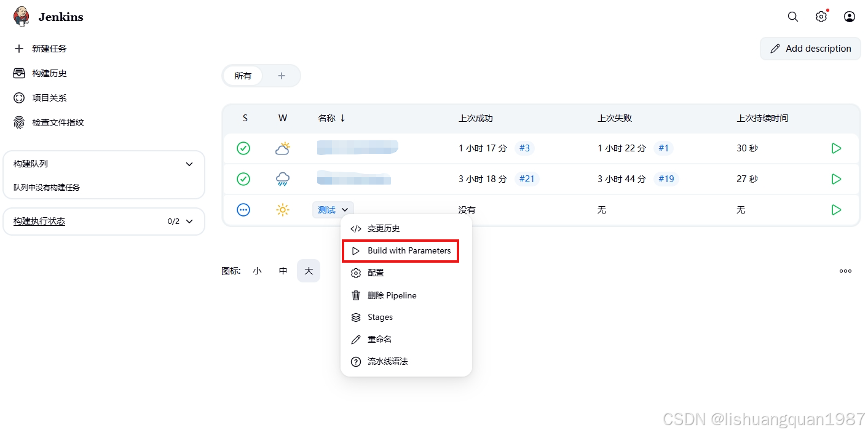
Task: Set icon size to 中
Action: (283, 271)
